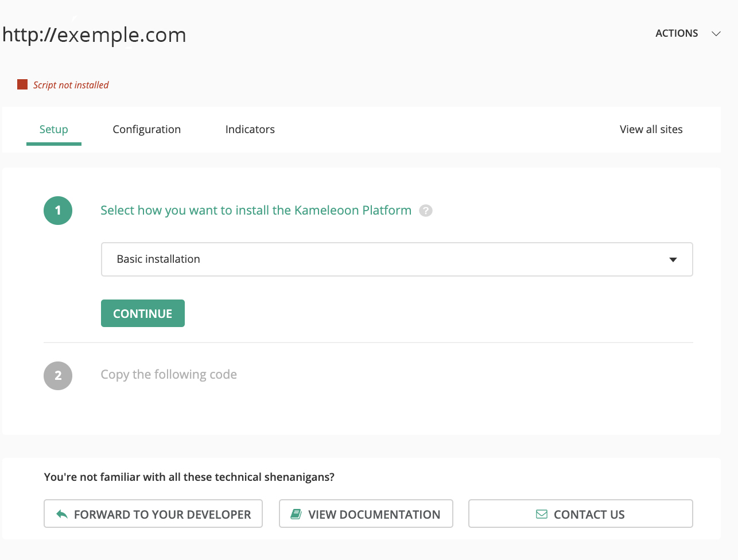Switch to the Indicators tab
The image size is (738, 560).
250,130
